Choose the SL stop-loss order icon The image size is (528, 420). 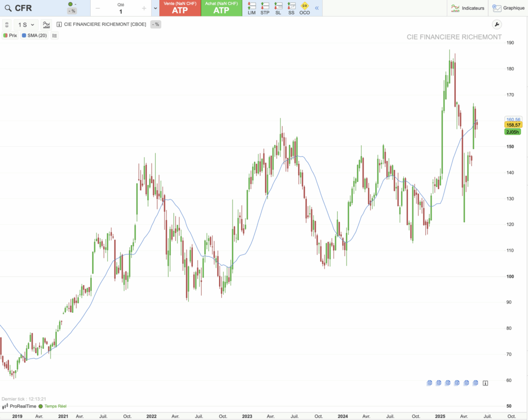point(278,8)
